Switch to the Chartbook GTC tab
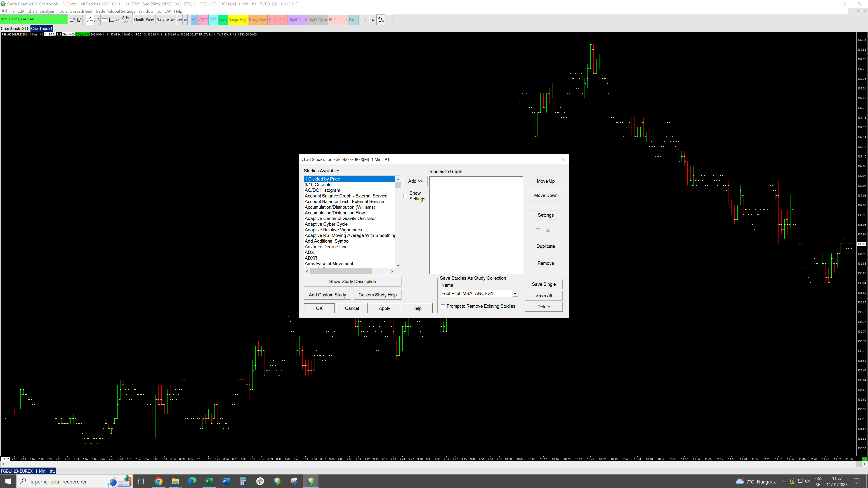 [x=15, y=29]
